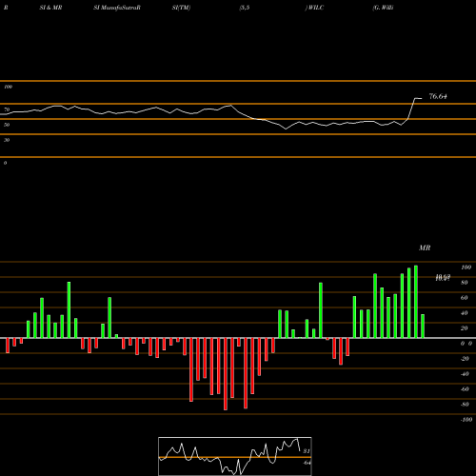Click the value 81 in mini chart
The height and width of the screenshot is (476, 476).
pyautogui.click(x=307, y=451)
